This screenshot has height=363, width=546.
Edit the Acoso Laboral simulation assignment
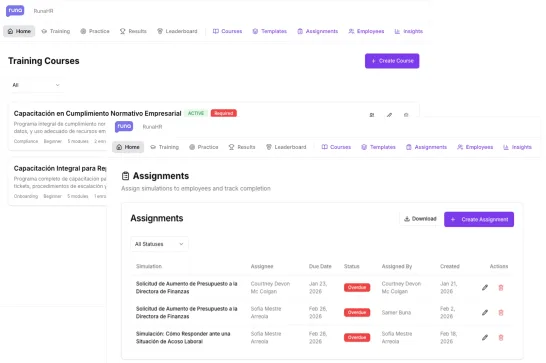click(x=485, y=338)
